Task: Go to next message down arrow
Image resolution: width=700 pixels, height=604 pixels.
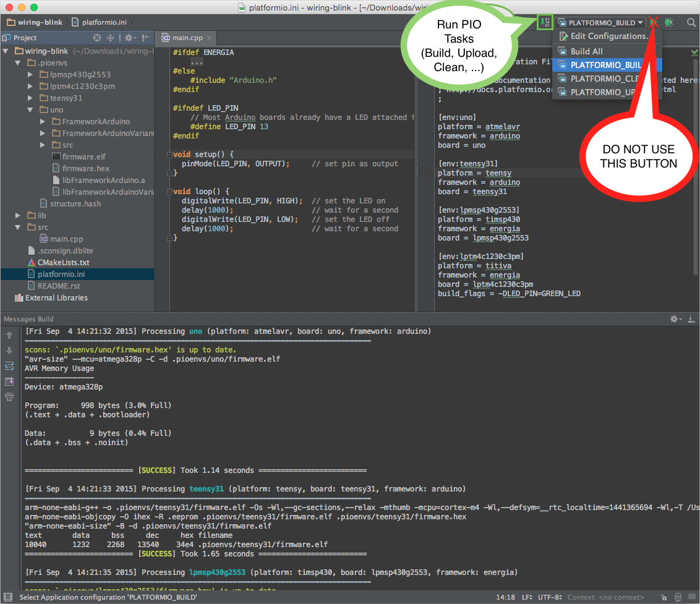Action: (x=9, y=351)
